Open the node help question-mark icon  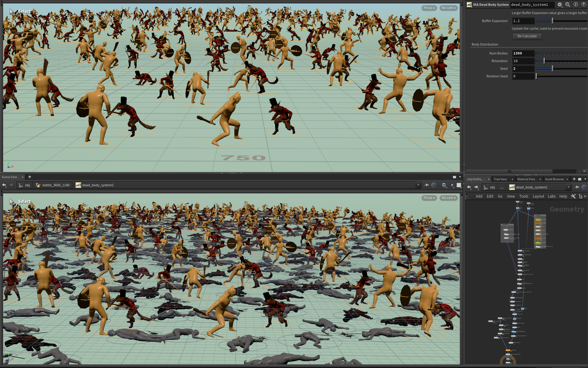click(583, 5)
